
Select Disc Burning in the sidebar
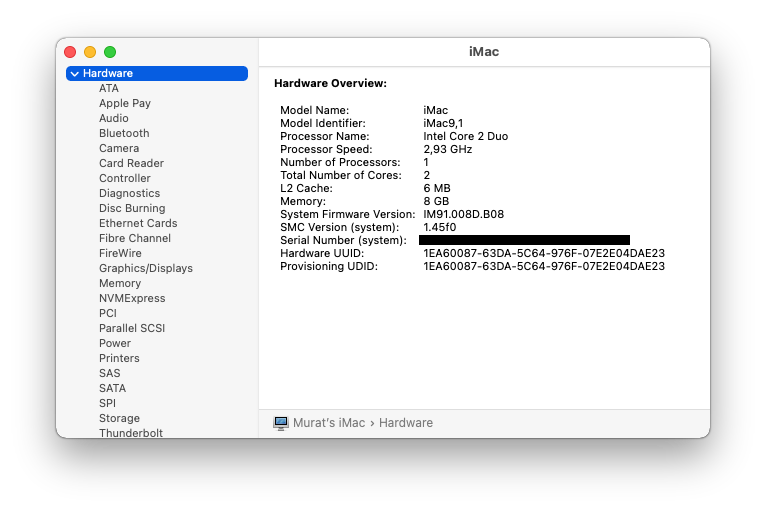coord(132,208)
